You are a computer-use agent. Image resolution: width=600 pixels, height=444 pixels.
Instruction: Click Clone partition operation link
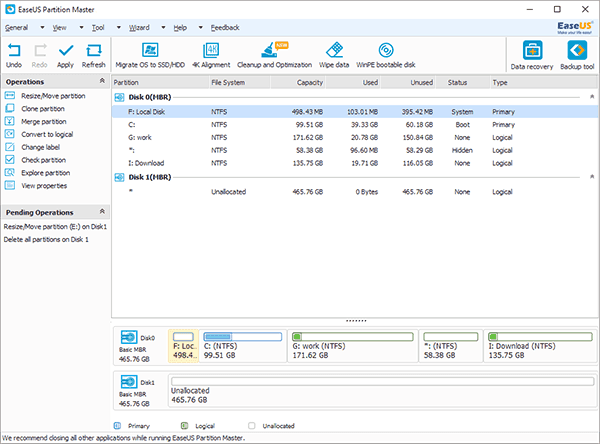point(43,109)
